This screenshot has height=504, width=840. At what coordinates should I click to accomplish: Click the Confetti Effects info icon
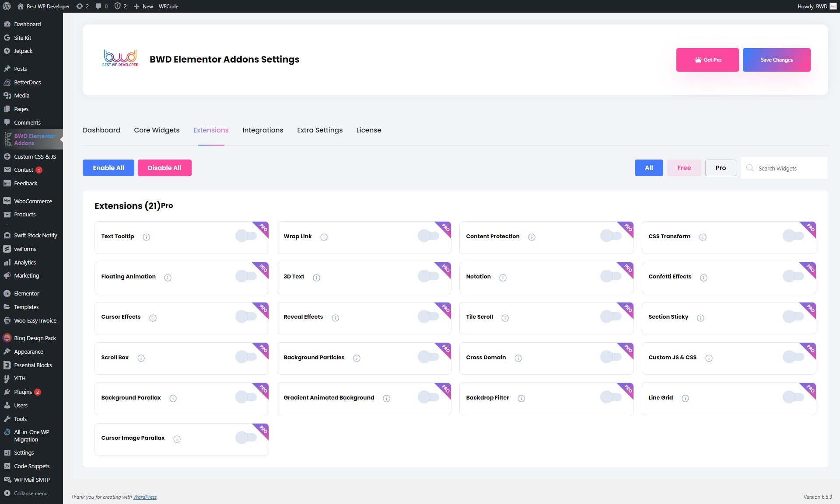coord(704,278)
